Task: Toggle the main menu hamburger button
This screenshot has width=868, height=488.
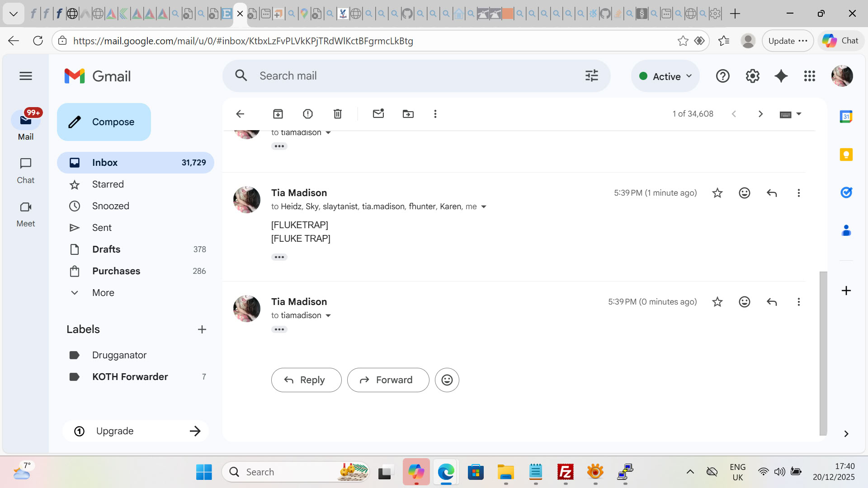Action: click(x=26, y=76)
